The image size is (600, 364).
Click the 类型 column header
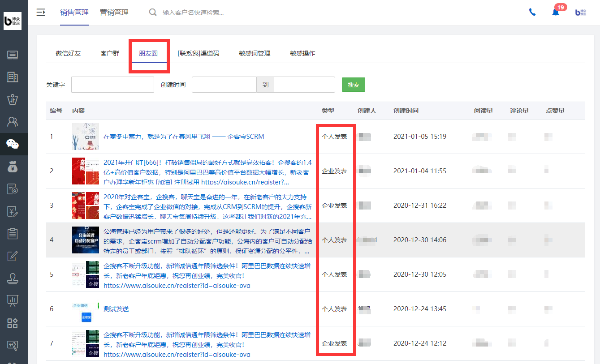point(328,111)
